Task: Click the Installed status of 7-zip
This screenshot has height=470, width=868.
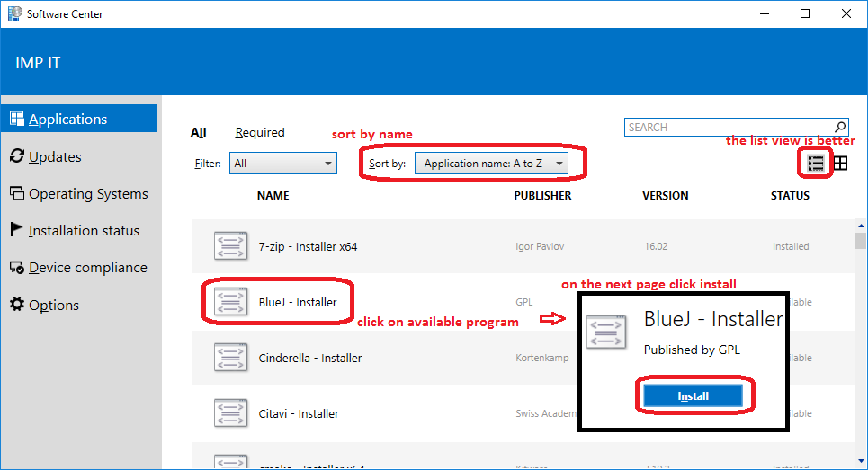Action: [791, 246]
